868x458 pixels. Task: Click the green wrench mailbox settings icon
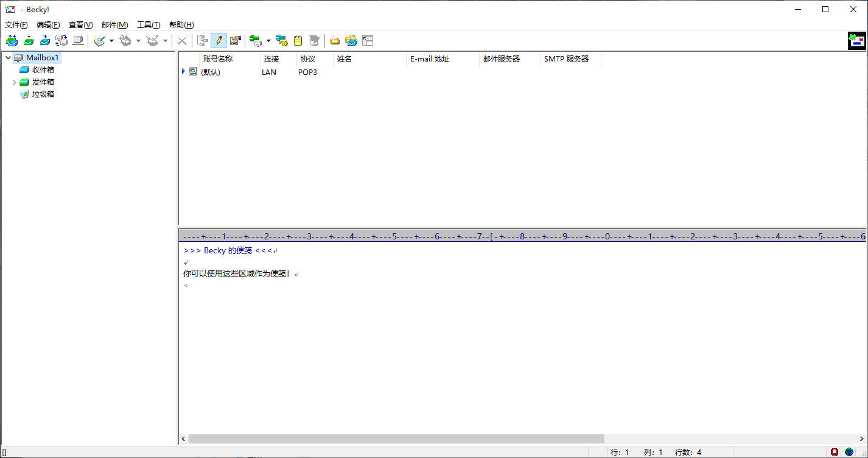(256, 41)
